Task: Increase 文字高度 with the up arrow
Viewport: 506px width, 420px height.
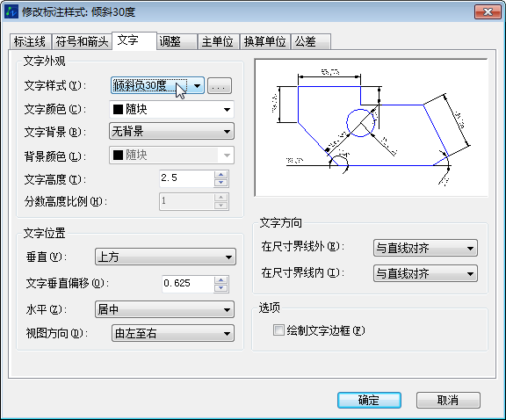Action: coord(221,175)
